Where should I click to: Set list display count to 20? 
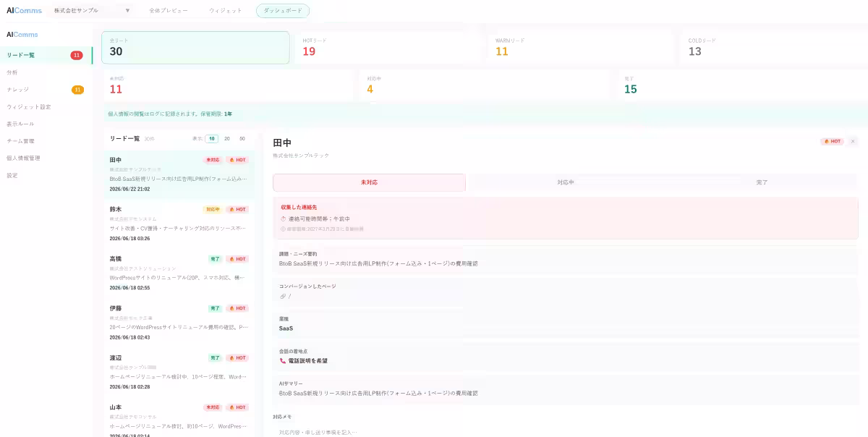click(227, 138)
